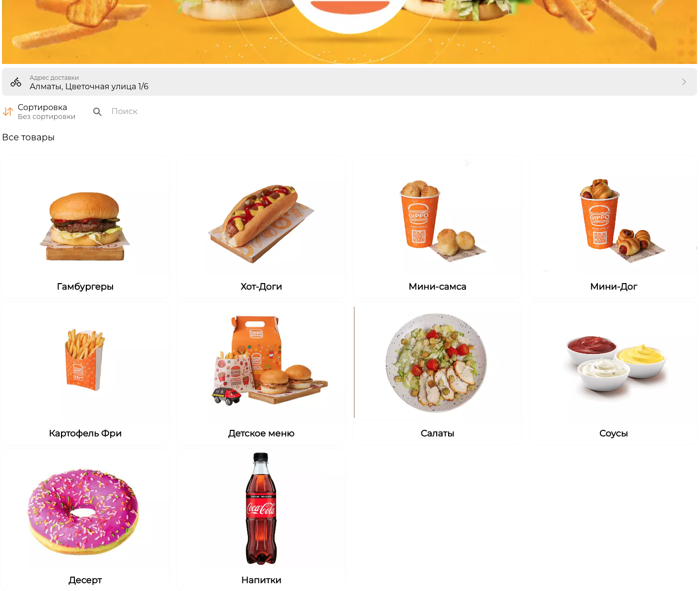Select the Мини-самса category image
Image resolution: width=700 pixels, height=591 pixels.
pyautogui.click(x=437, y=219)
